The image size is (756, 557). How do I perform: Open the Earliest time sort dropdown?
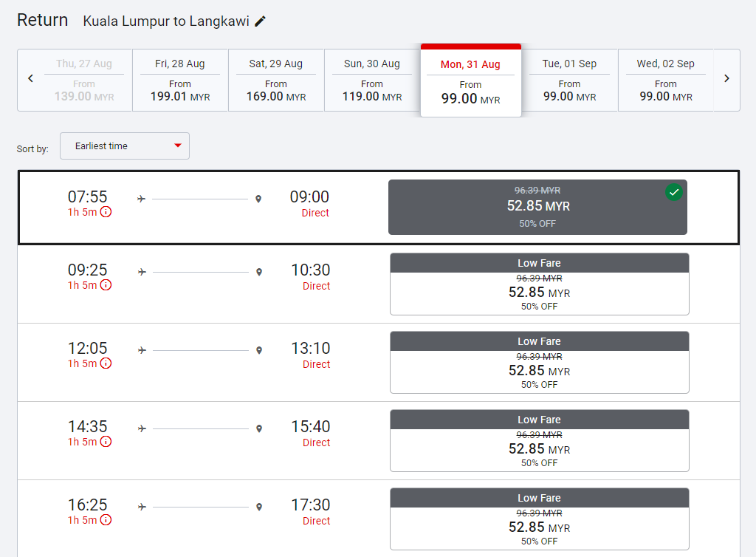point(124,146)
